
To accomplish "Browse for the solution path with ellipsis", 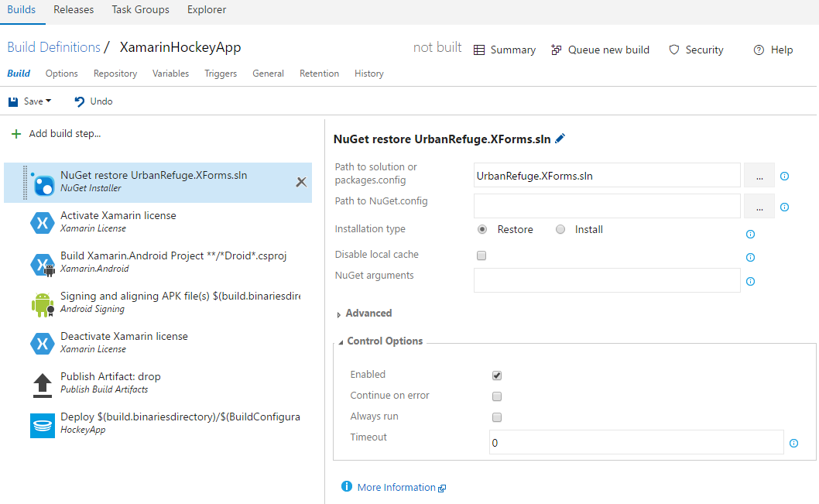I will [x=759, y=176].
